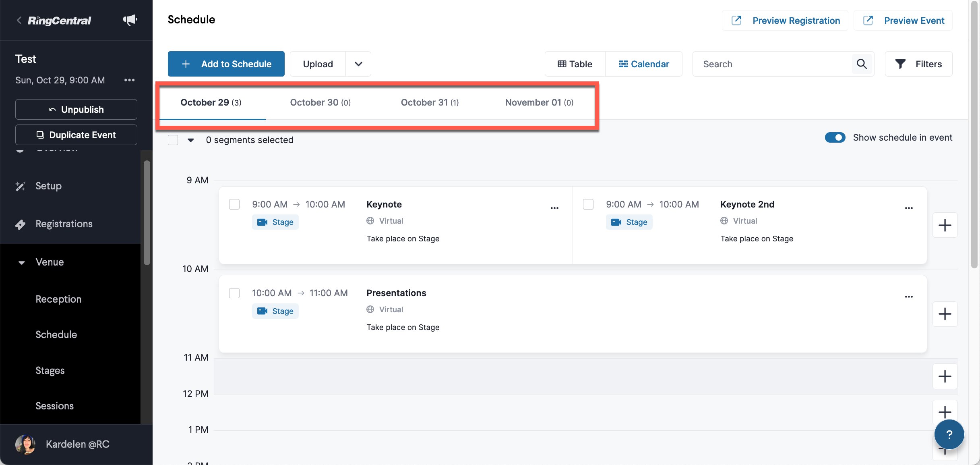
Task: Click Kardelen @RC profile avatar
Action: tap(25, 444)
